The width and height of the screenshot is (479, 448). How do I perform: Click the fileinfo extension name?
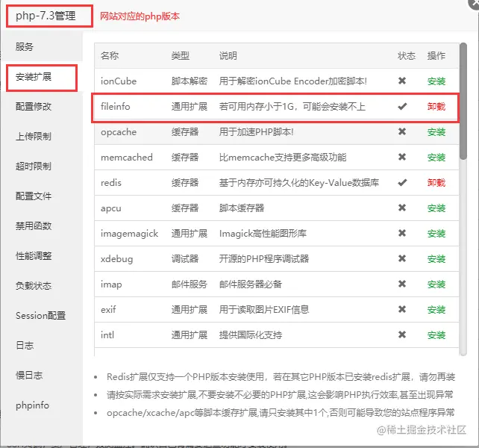pyautogui.click(x=116, y=107)
